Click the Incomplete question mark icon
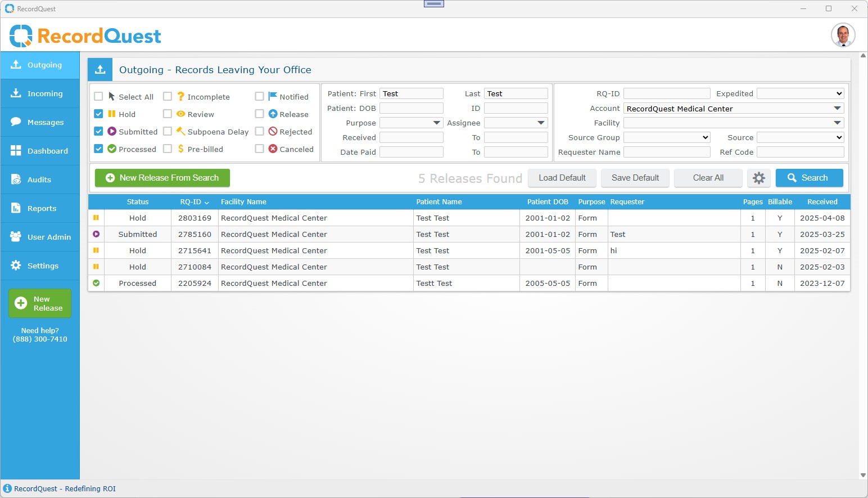Viewport: 868px width, 498px height. click(x=180, y=97)
